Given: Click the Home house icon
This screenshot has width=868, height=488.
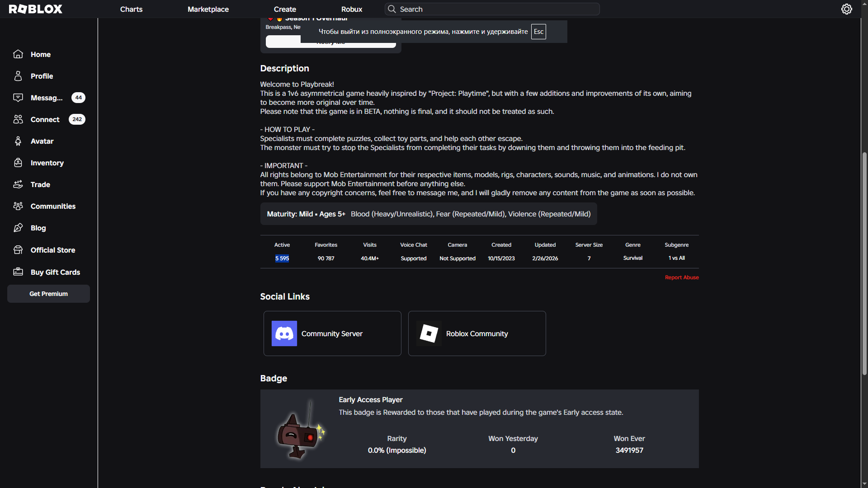Looking at the screenshot, I should [18, 54].
